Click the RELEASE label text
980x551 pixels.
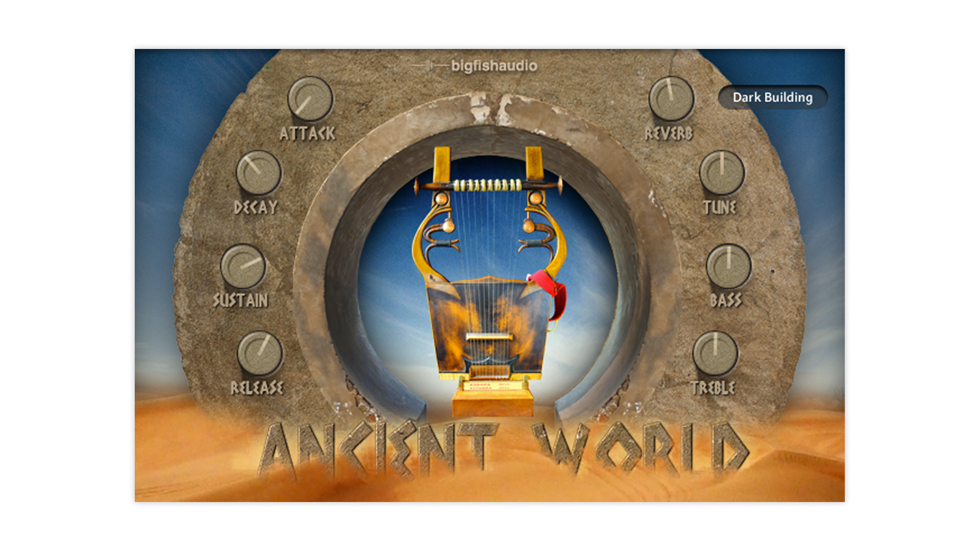click(x=257, y=388)
